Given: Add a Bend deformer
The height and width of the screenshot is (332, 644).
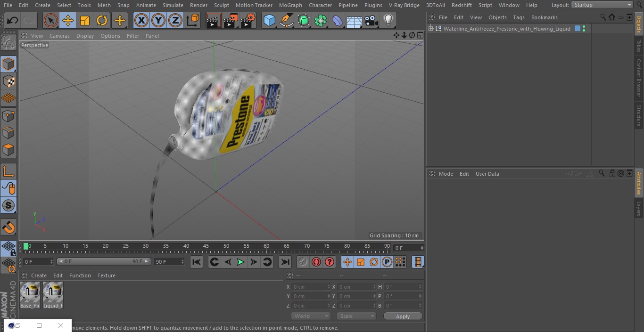Looking at the screenshot, I should pos(338,20).
